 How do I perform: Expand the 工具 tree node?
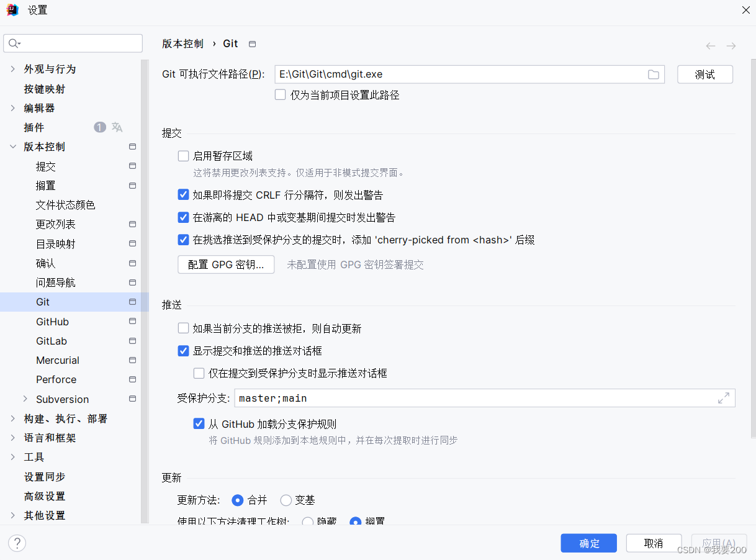[13, 457]
